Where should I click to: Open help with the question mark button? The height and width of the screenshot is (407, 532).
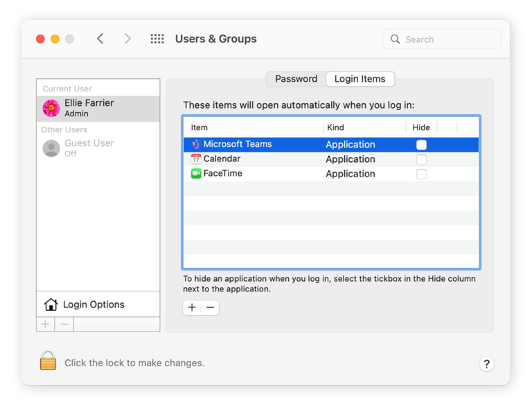coord(486,364)
